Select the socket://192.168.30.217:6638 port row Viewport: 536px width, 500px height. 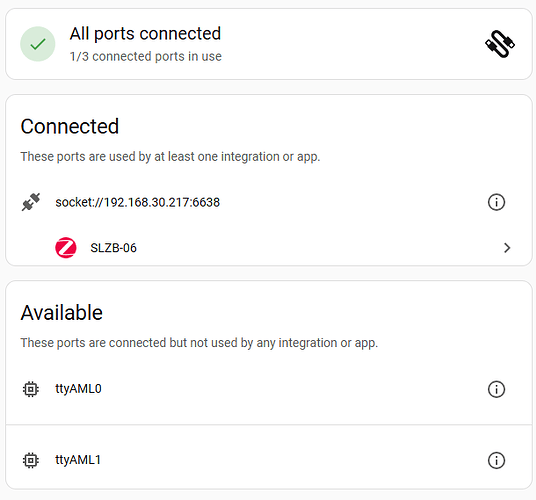269,202
